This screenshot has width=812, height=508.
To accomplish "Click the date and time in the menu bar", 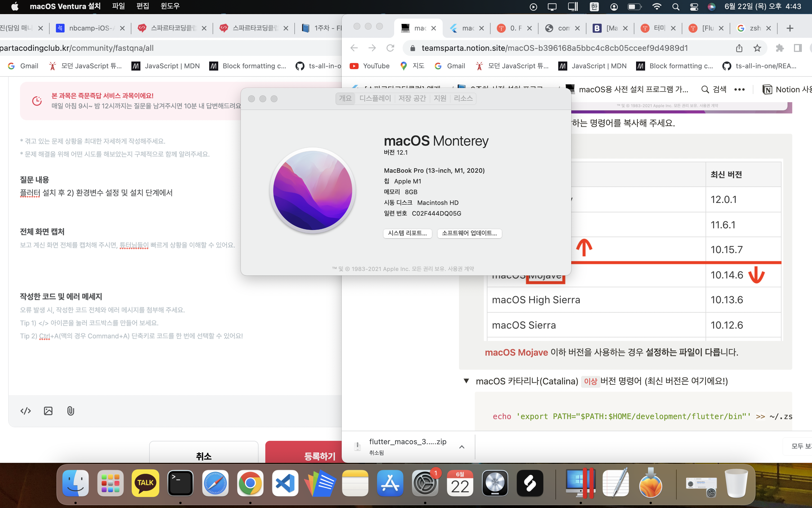I will tap(763, 6).
